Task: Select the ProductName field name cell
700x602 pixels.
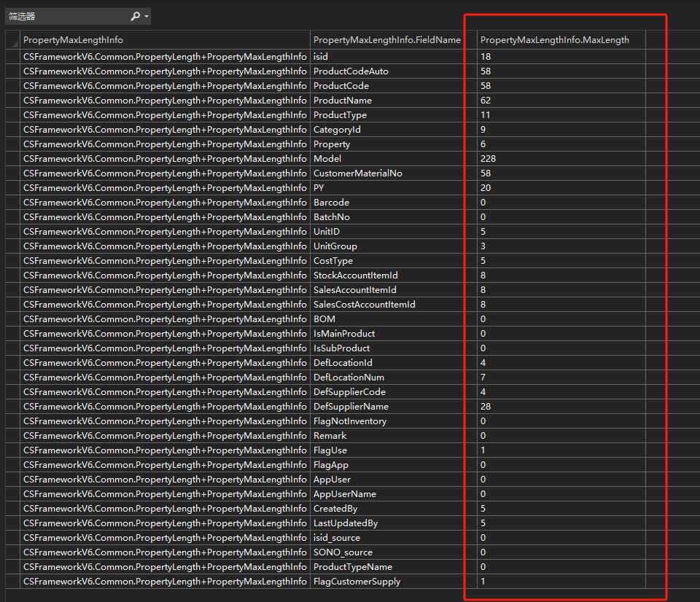Action: click(x=343, y=101)
